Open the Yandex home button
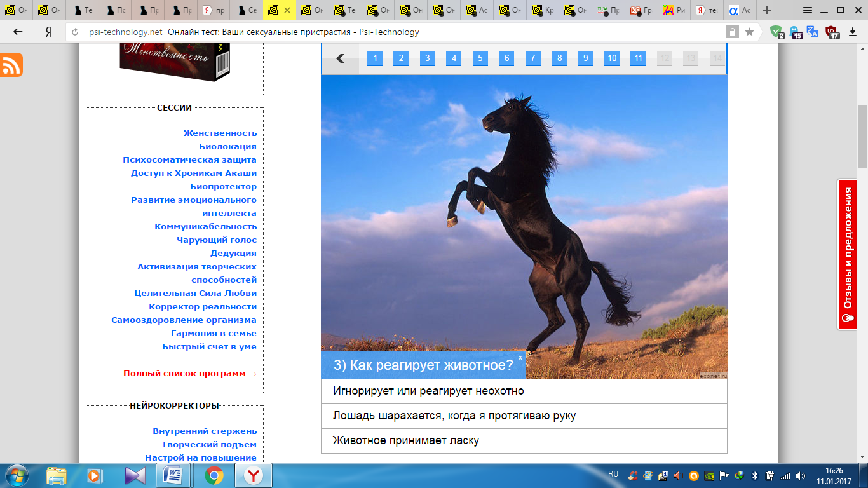Image resolution: width=868 pixels, height=488 pixels. pos(48,32)
